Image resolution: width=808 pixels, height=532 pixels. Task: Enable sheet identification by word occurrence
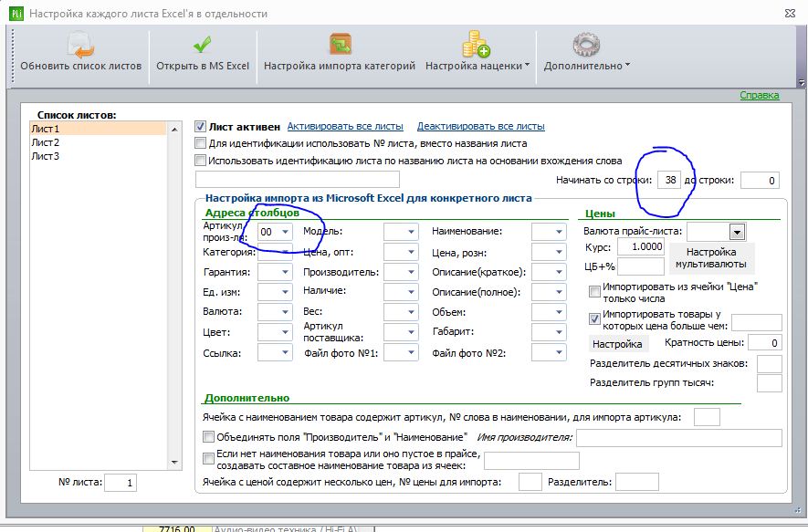(201, 161)
